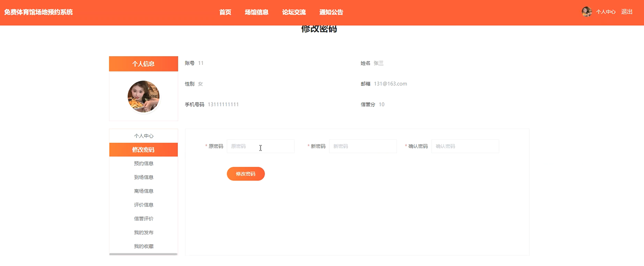The image size is (644, 266).
Task: Open 预约信息 in sidebar
Action: (x=143, y=163)
